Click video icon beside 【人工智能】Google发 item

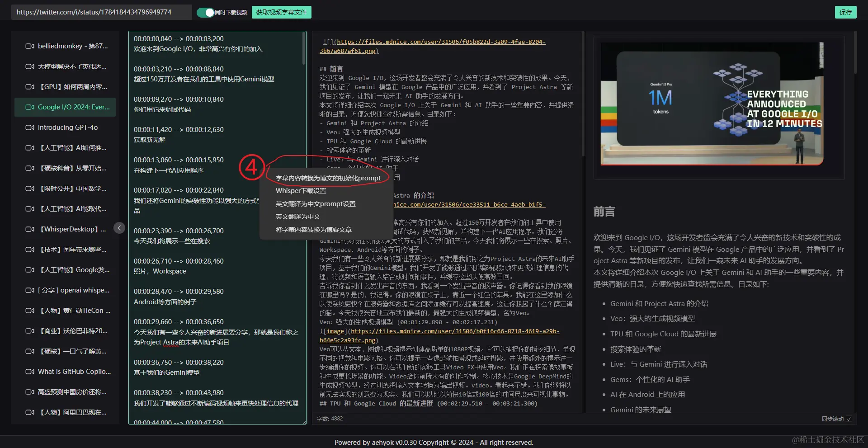pos(30,270)
